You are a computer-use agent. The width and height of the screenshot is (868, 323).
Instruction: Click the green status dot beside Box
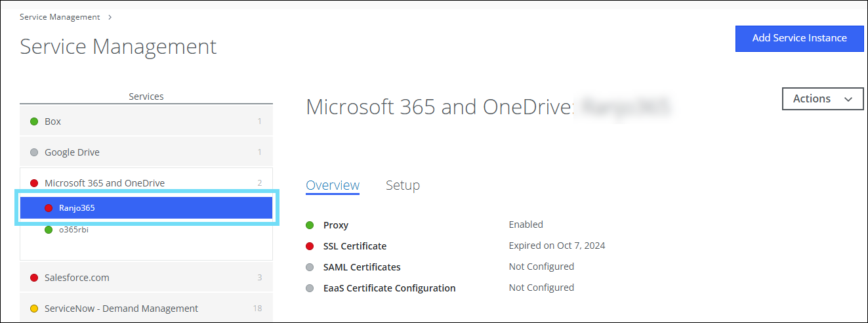(x=34, y=121)
